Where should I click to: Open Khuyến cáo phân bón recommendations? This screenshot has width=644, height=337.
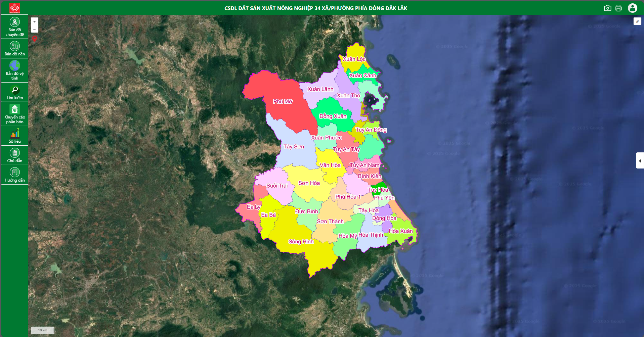pos(14,114)
